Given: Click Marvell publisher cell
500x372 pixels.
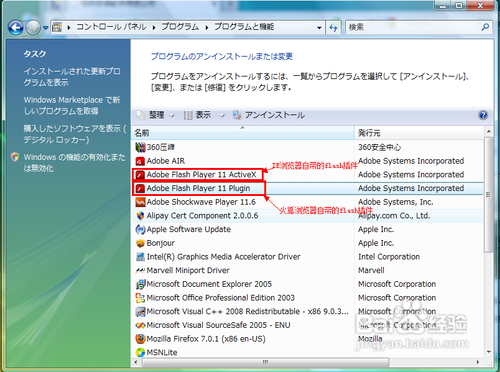Looking at the screenshot, I should [371, 270].
